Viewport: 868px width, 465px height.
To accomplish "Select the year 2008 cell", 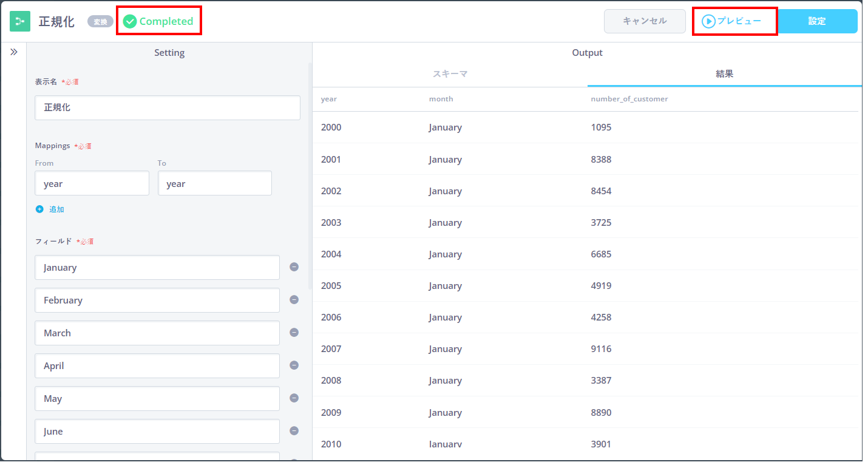I will click(x=331, y=381).
